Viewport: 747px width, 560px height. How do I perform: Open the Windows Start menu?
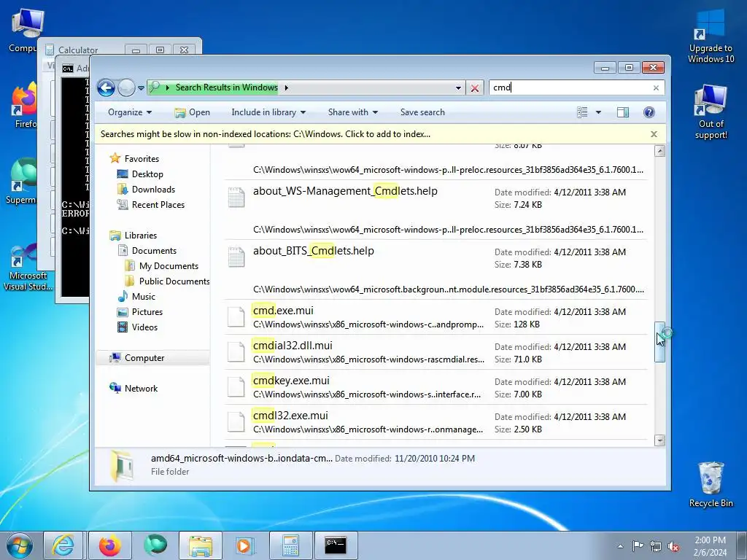coord(20,545)
